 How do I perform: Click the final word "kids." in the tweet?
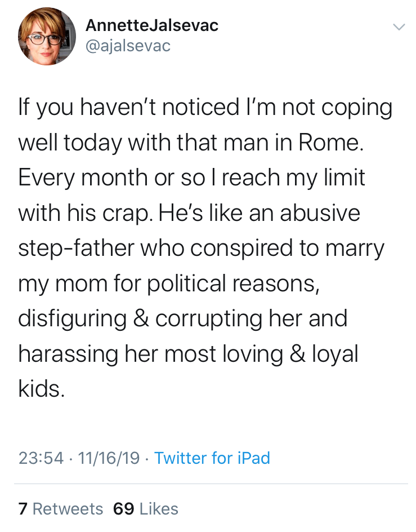pyautogui.click(x=41, y=389)
